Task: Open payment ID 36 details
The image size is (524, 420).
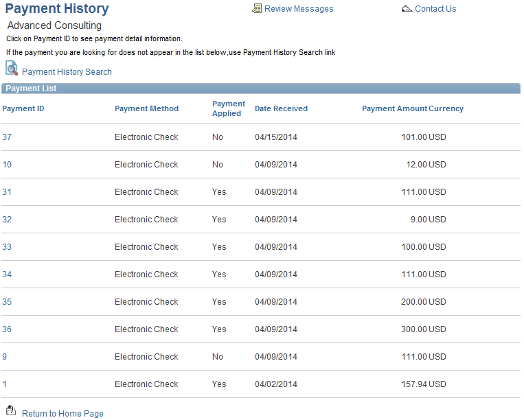Action: [x=7, y=329]
